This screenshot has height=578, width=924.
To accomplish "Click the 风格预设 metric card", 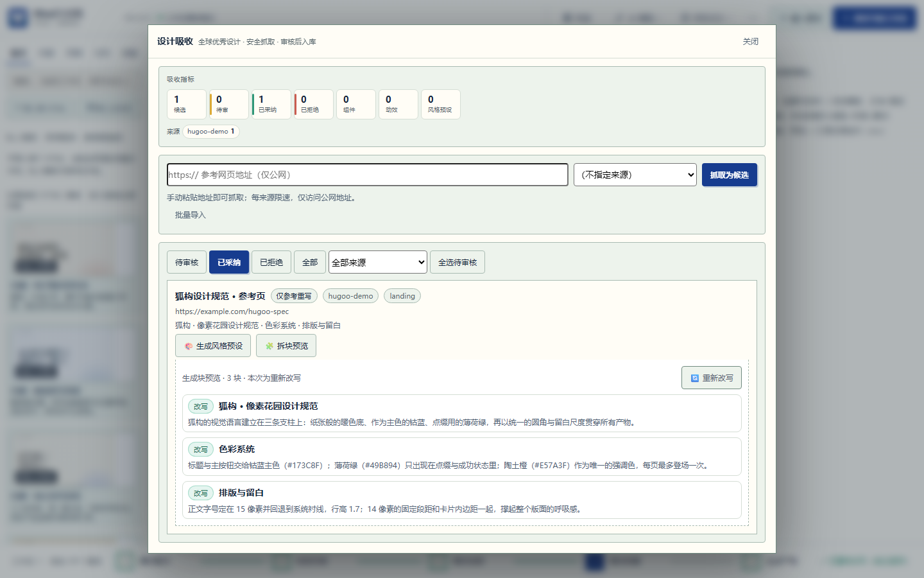I will [441, 104].
